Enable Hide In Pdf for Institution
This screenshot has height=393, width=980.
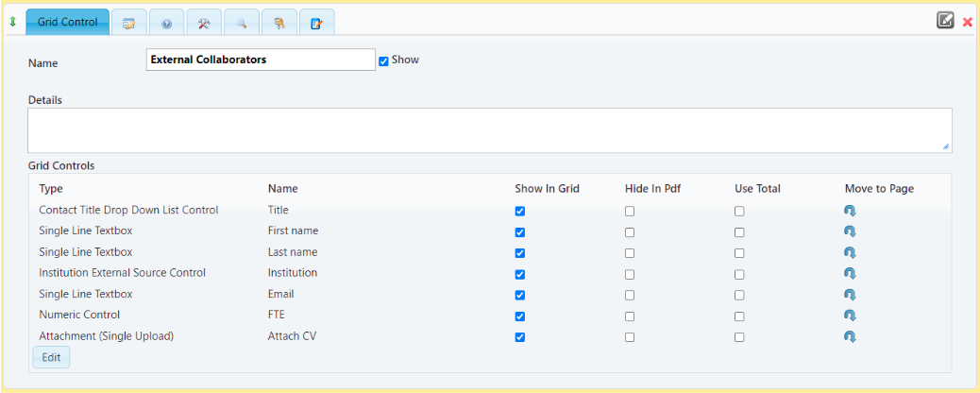[630, 274]
